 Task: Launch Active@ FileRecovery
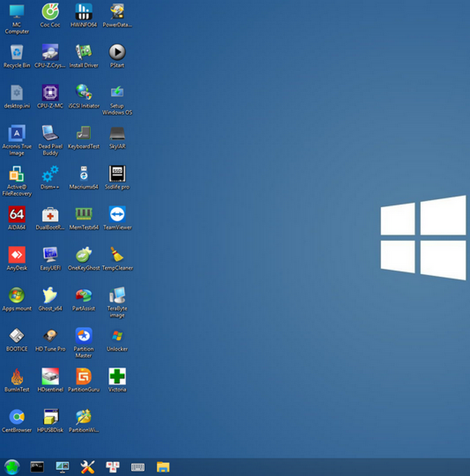(17, 181)
